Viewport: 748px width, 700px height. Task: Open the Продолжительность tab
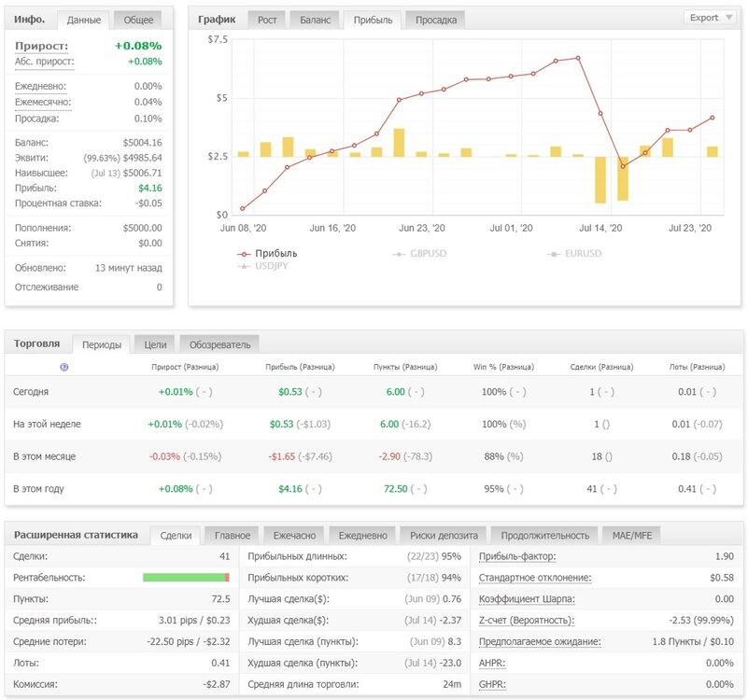(544, 536)
